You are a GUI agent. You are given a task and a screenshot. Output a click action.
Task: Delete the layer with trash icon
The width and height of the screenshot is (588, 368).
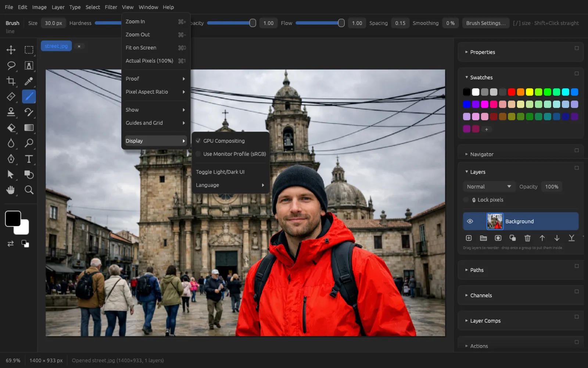tap(527, 238)
